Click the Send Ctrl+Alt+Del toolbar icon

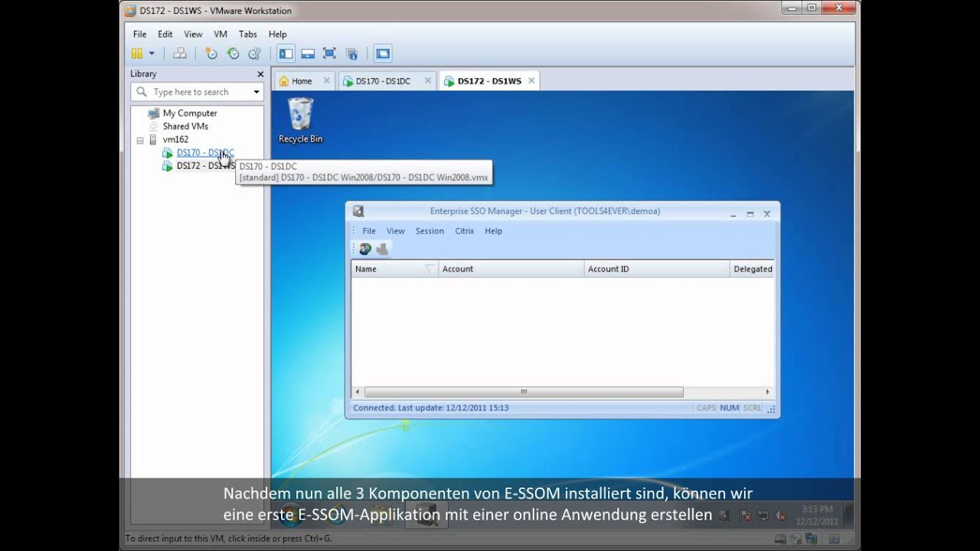pyautogui.click(x=180, y=54)
